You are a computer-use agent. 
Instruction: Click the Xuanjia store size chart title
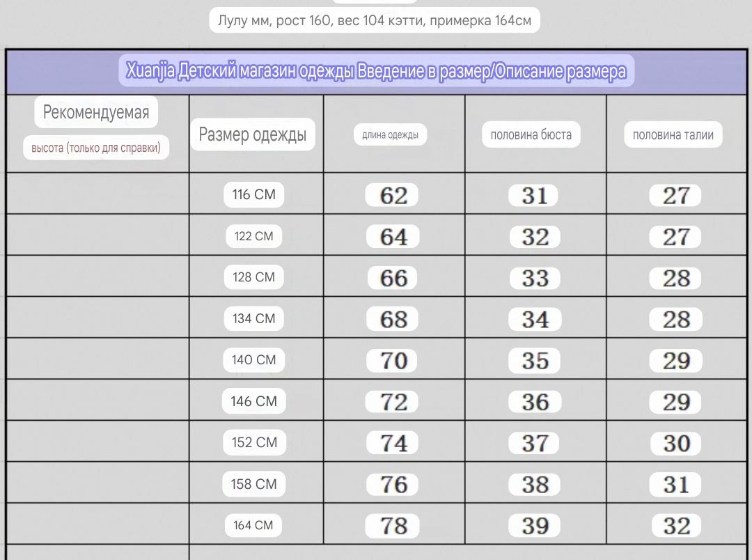[377, 71]
